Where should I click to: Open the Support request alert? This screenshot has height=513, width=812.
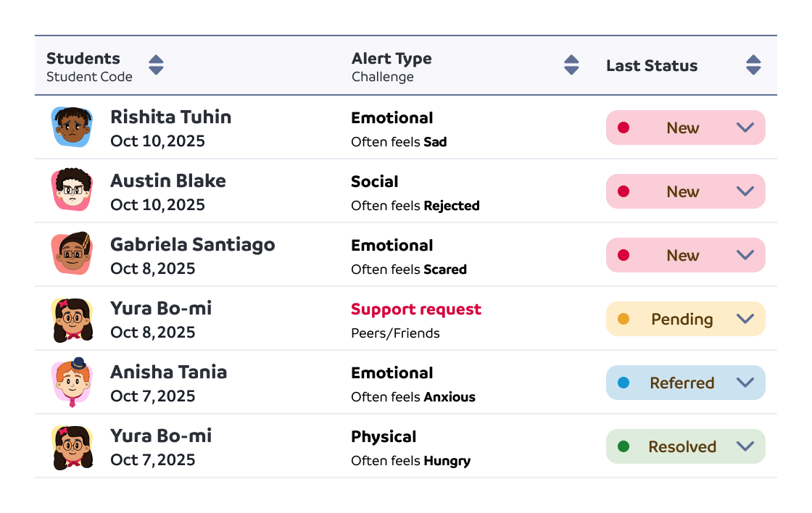click(415, 309)
